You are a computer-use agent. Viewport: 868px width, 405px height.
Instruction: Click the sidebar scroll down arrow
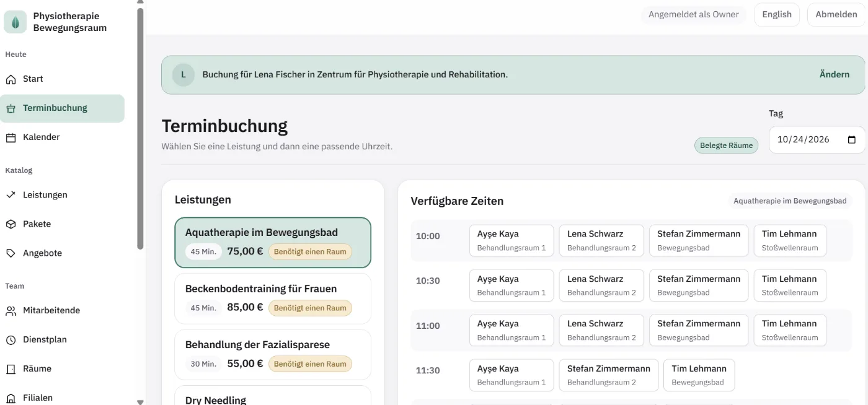tap(140, 401)
